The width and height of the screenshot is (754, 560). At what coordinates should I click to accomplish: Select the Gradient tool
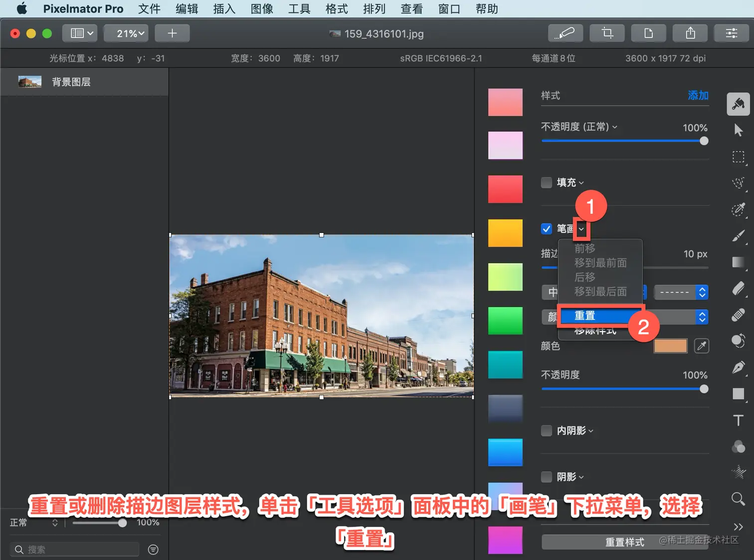[738, 262]
